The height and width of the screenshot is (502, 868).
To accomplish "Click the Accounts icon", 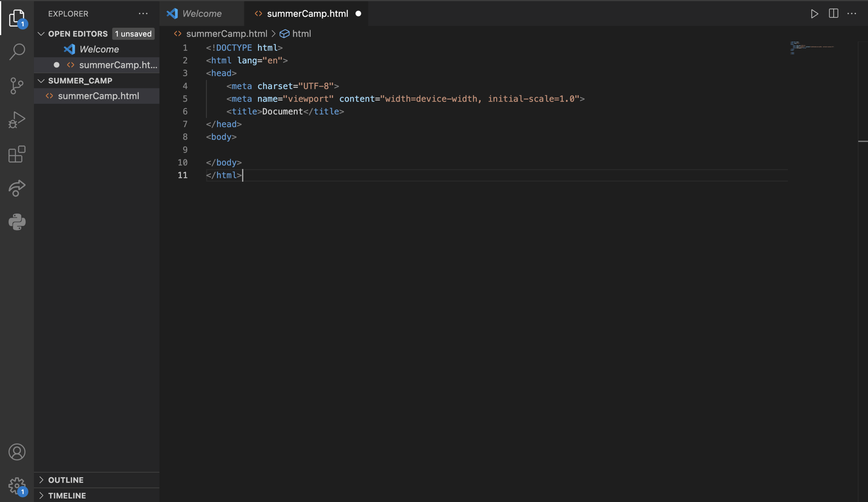I will click(x=17, y=452).
